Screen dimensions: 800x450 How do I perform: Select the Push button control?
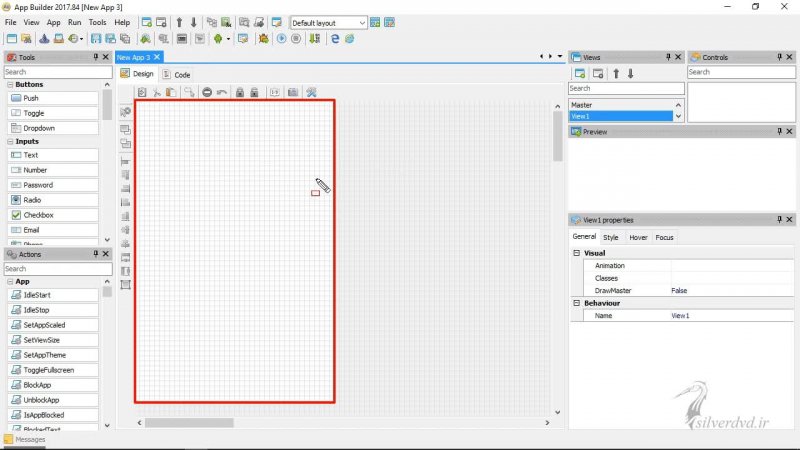pos(31,98)
